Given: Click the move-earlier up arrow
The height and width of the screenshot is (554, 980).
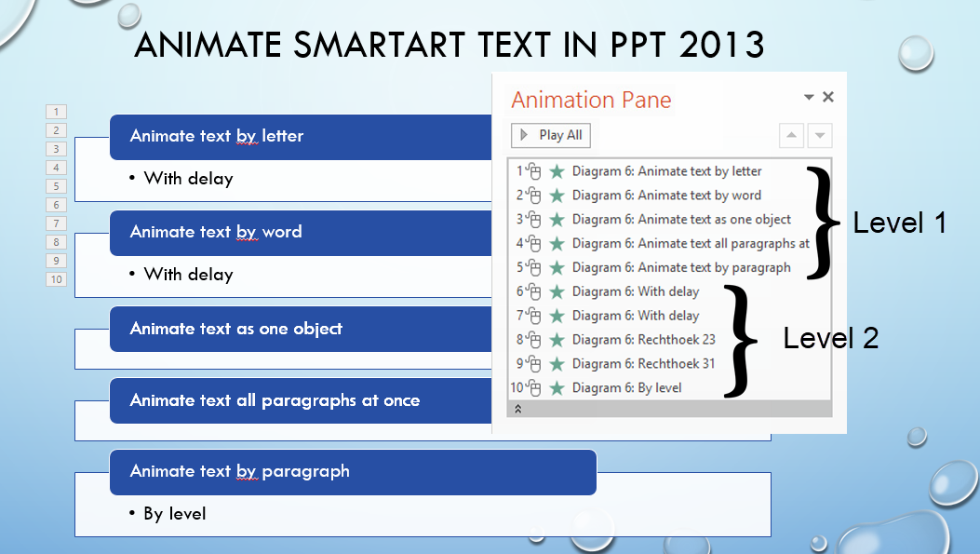Looking at the screenshot, I should (x=790, y=135).
